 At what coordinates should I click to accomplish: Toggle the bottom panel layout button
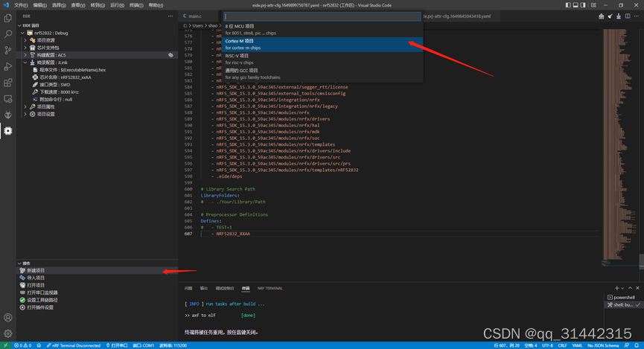[x=576, y=5]
